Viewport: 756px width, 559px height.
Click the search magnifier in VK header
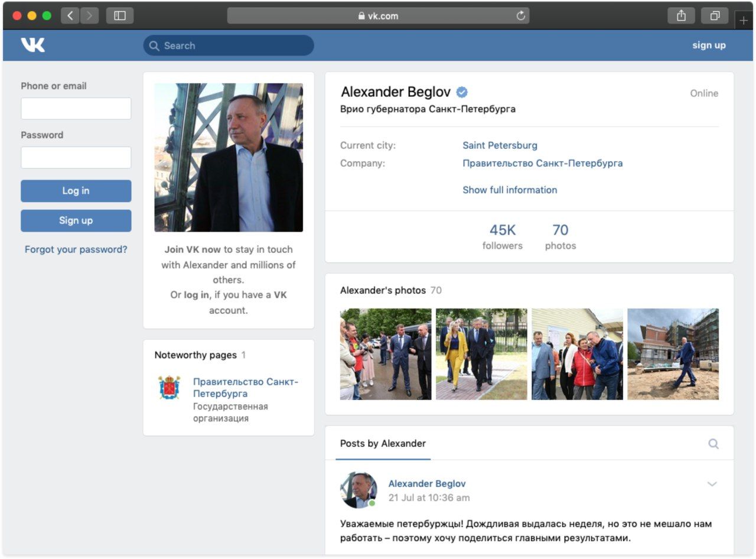point(154,45)
